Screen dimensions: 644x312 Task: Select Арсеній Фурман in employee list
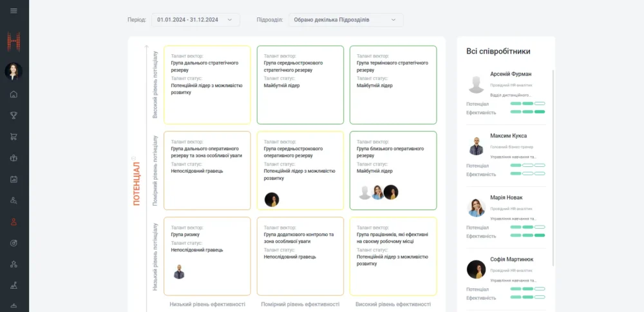[511, 74]
